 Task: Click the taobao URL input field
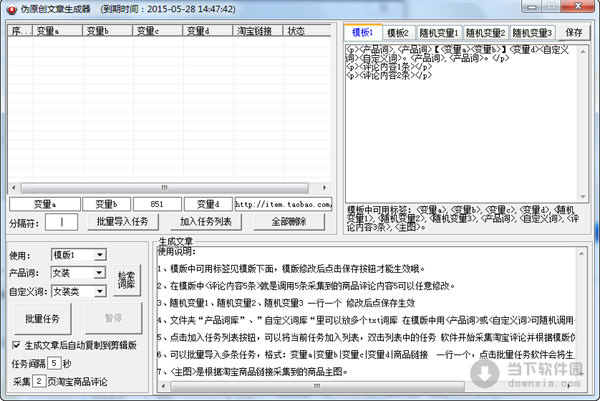coord(283,204)
